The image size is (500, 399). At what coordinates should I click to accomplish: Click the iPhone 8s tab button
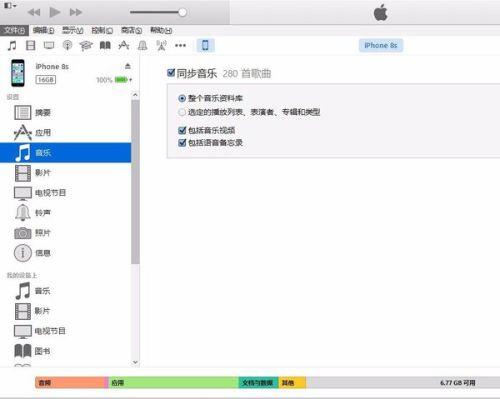[381, 45]
